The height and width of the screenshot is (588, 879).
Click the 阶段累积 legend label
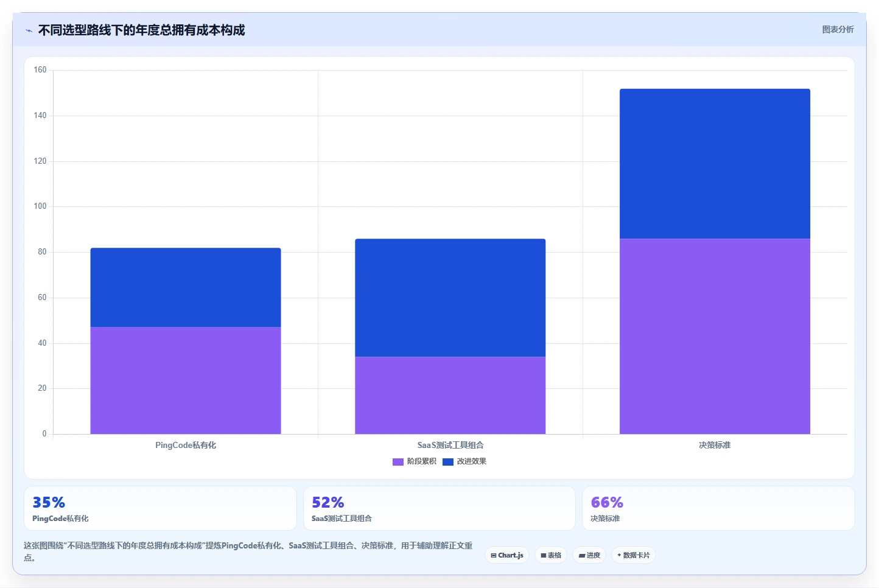click(422, 461)
